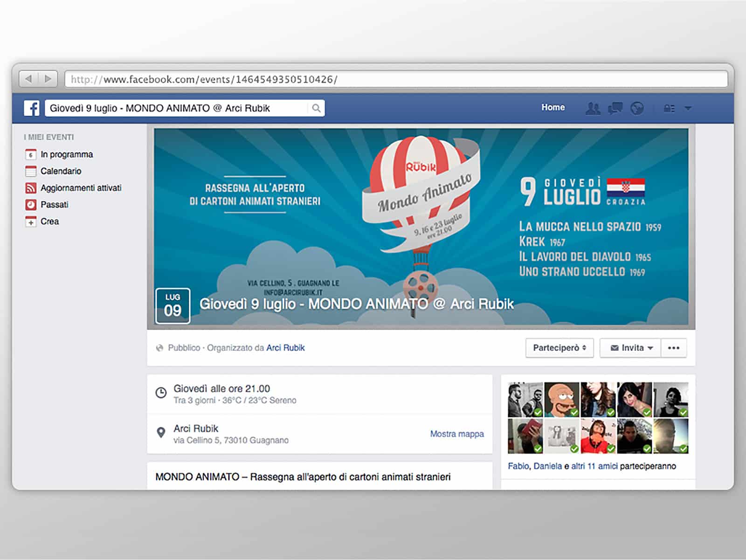
Task: Open Fabio's profile link
Action: [518, 466]
